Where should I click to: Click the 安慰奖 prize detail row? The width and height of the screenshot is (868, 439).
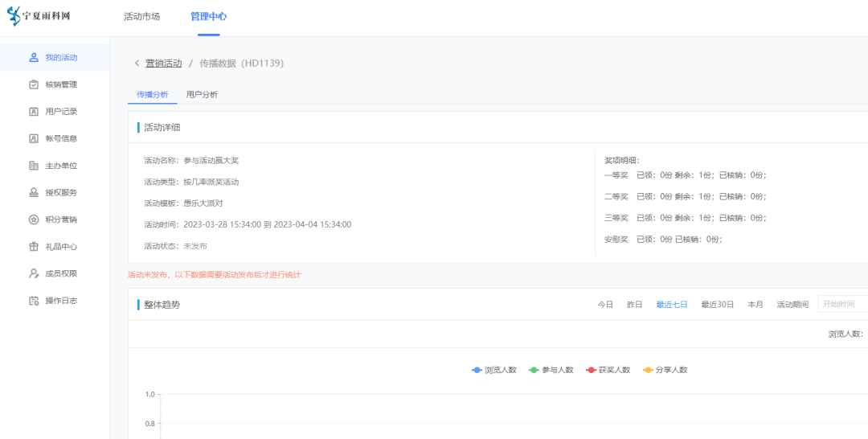tap(664, 239)
